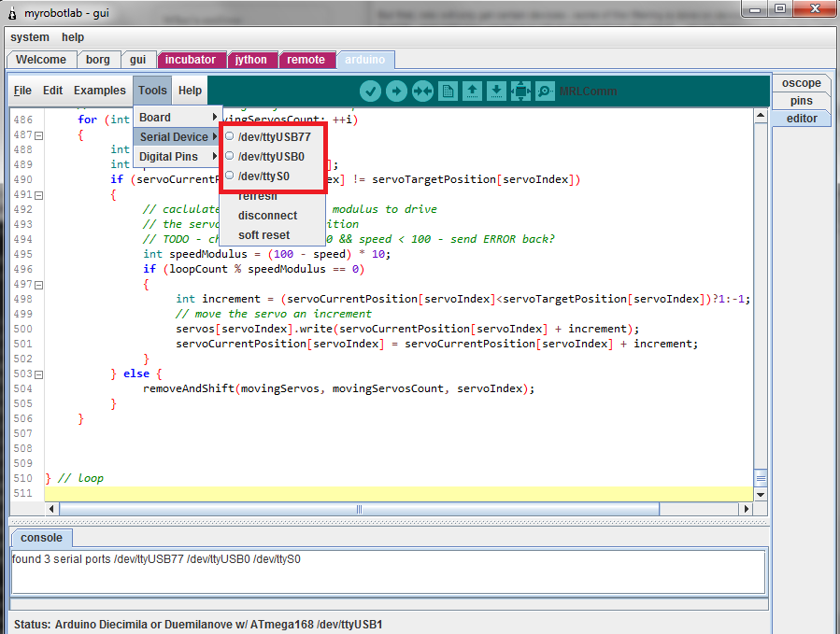Close the open Tools menu
The width and height of the screenshot is (840, 634).
(152, 91)
